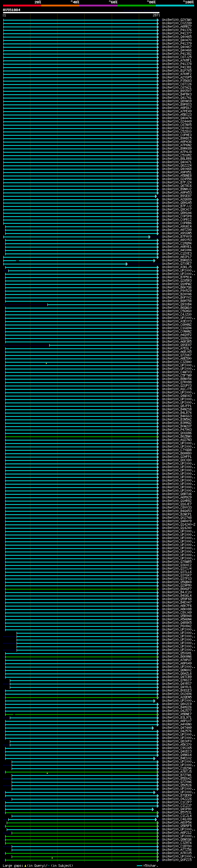Open the UniRef100_C1MQM4 hit
The image size is (197, 868).
(177, 243)
